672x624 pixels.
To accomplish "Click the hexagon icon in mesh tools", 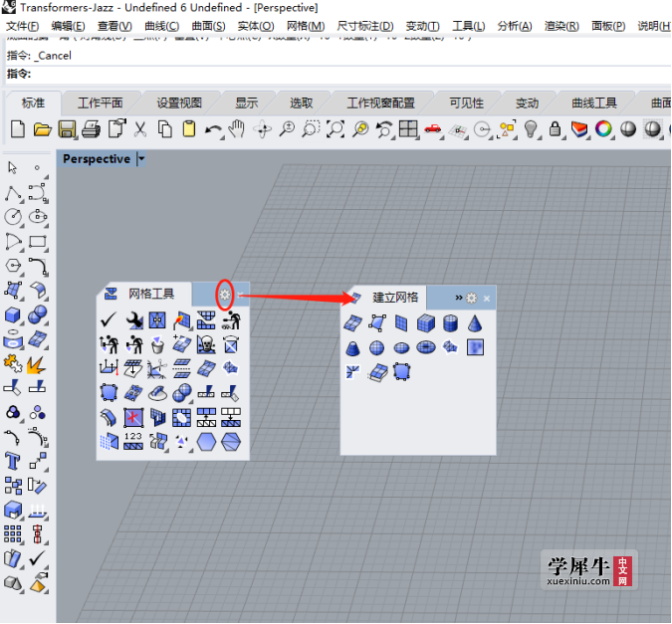I will click(206, 442).
